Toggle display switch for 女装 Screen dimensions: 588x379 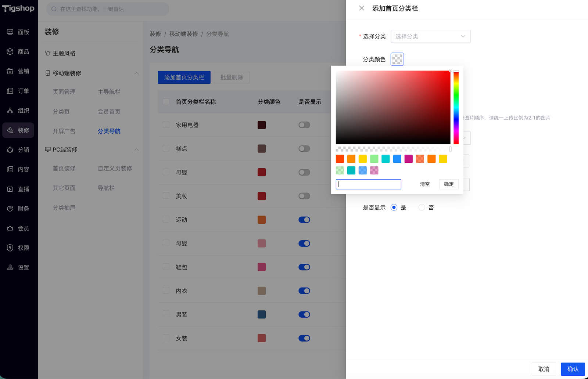point(304,338)
